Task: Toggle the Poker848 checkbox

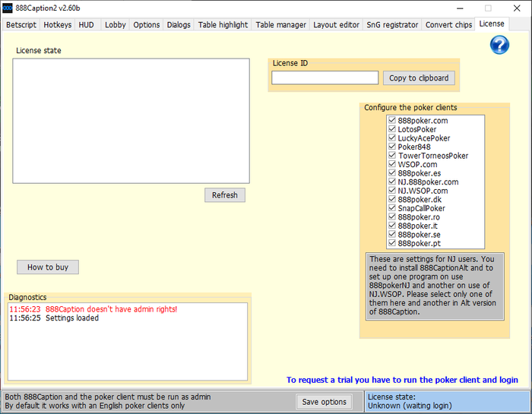Action: 392,147
